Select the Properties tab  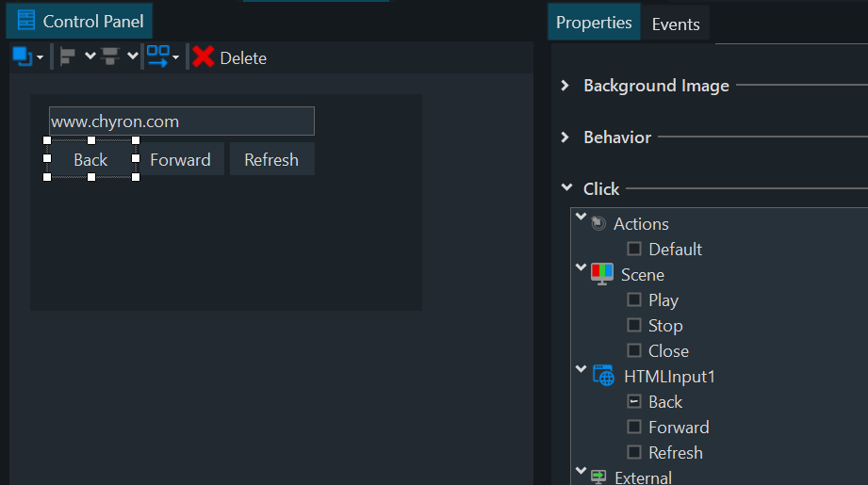click(594, 23)
